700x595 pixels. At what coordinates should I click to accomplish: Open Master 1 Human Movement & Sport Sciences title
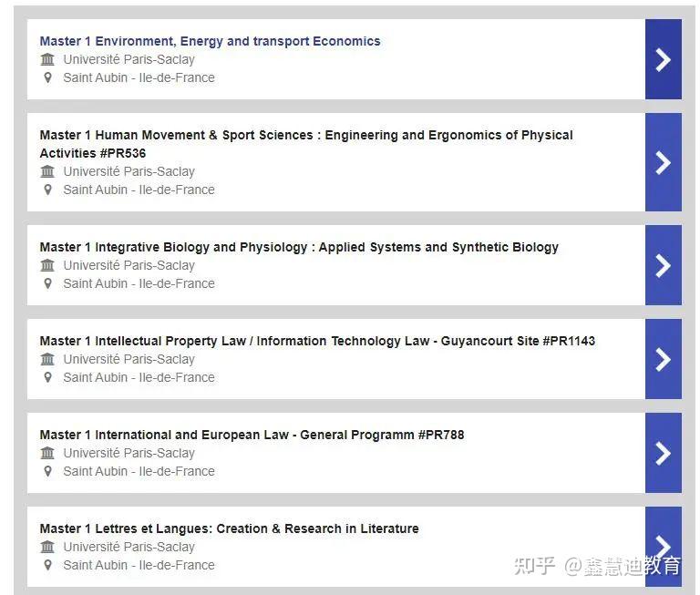[306, 144]
